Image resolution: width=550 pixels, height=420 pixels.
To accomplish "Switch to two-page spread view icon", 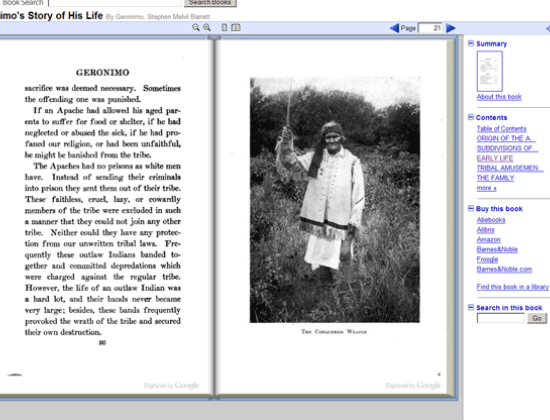I will coord(236,27).
